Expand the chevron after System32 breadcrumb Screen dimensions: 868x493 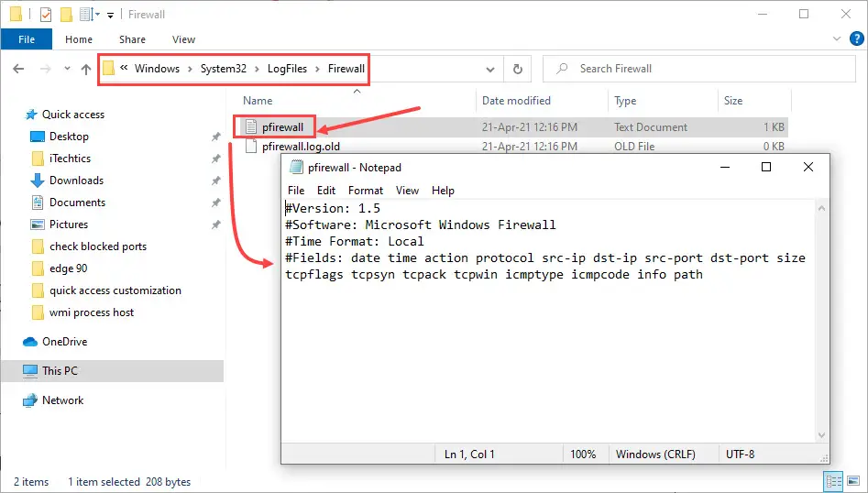click(x=257, y=69)
